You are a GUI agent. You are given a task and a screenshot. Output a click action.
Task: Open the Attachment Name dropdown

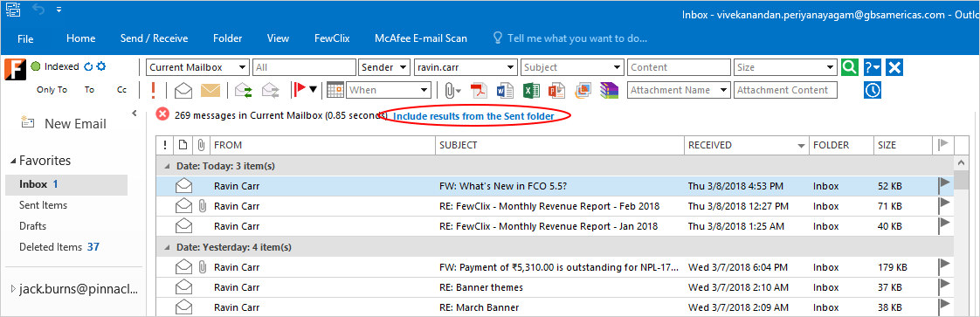(x=724, y=90)
